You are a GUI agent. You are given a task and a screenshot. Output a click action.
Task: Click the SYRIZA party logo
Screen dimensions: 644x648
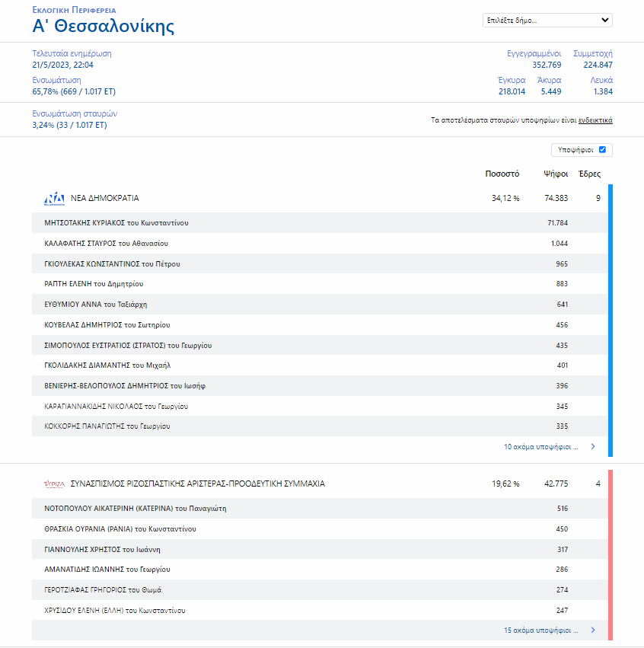click(55, 484)
